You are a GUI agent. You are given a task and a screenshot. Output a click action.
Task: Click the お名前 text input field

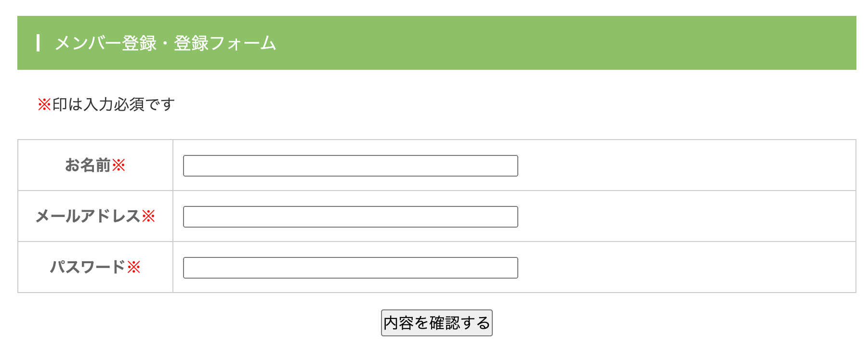tap(350, 166)
